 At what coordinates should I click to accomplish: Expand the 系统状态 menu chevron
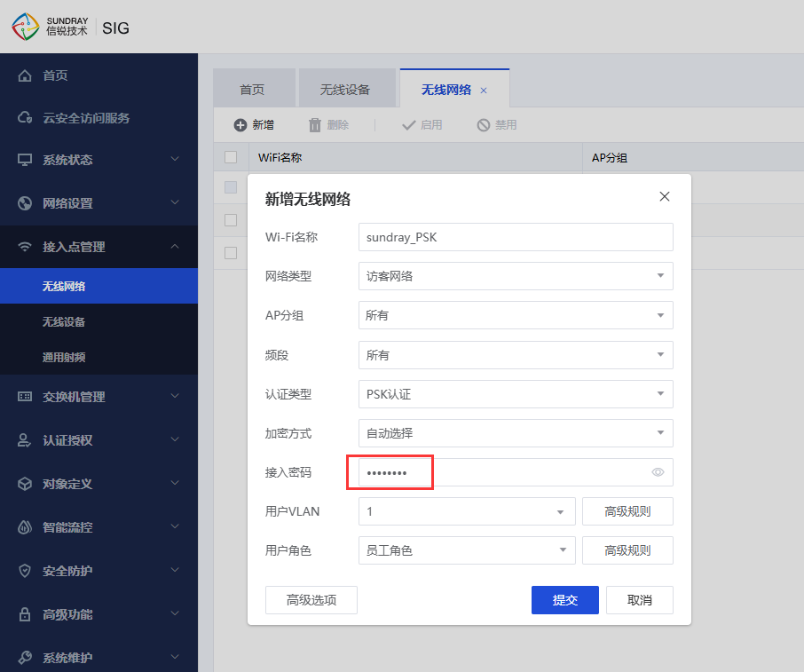coord(175,159)
